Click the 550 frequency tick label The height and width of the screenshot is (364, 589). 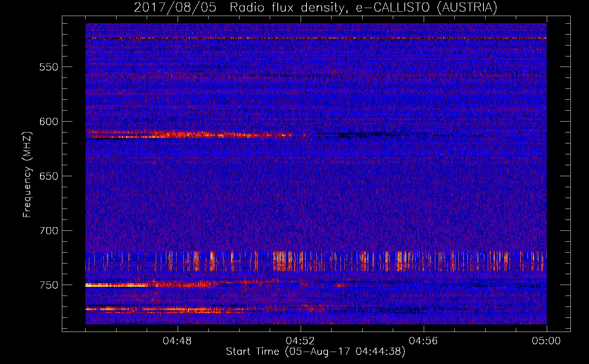(49, 67)
